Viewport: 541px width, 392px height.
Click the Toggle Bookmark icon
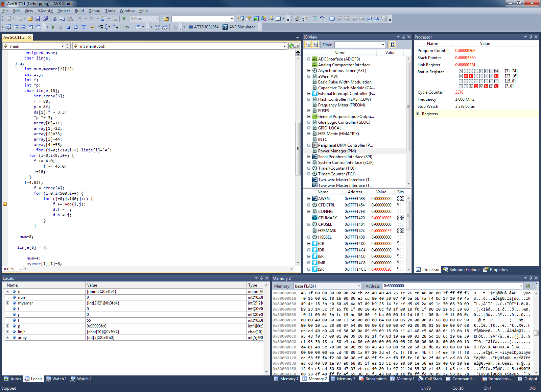coord(332,19)
